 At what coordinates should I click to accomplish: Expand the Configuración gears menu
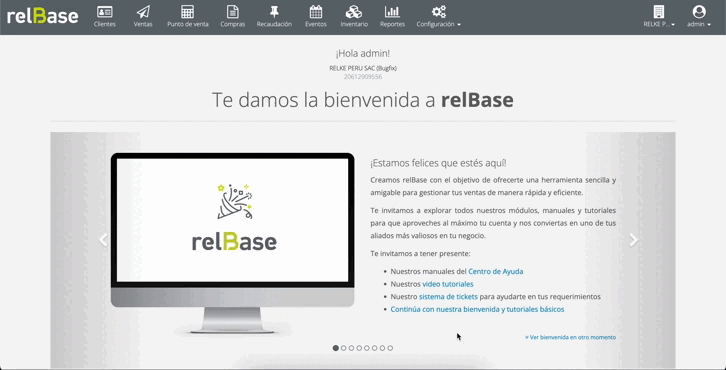click(438, 17)
